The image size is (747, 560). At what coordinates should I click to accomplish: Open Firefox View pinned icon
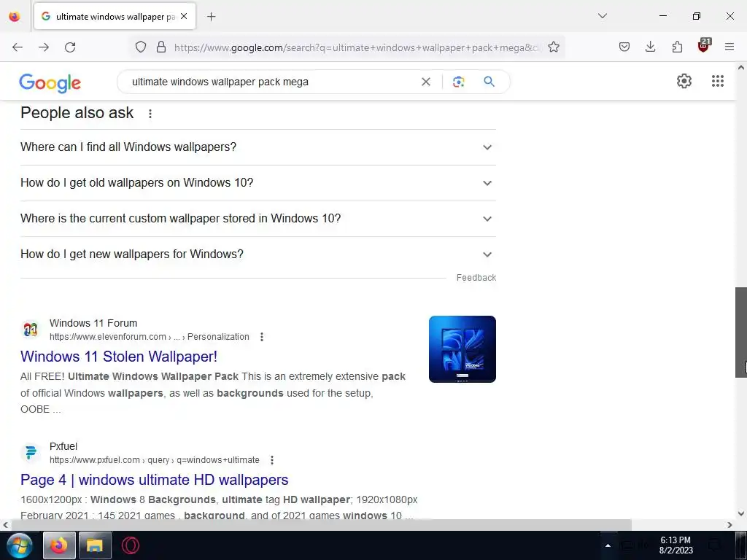(x=15, y=16)
